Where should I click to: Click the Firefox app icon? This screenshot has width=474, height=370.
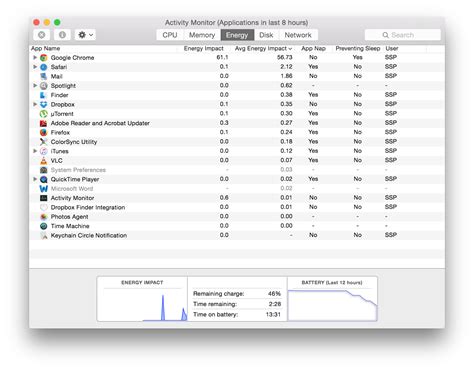point(44,132)
